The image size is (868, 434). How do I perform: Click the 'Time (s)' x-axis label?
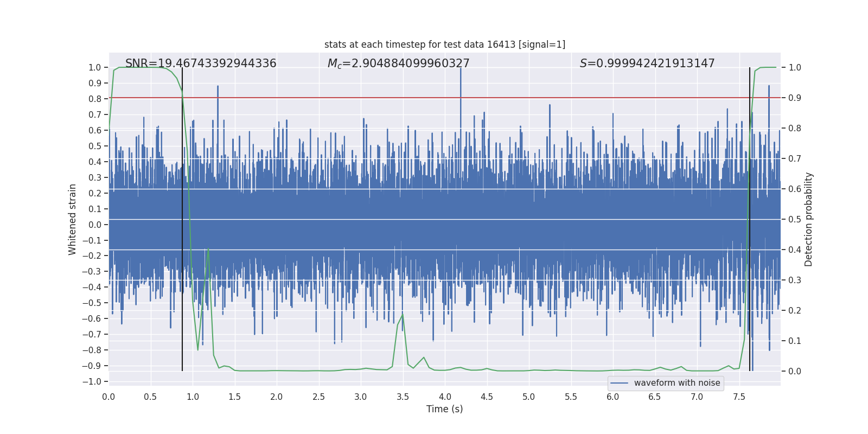[444, 409]
